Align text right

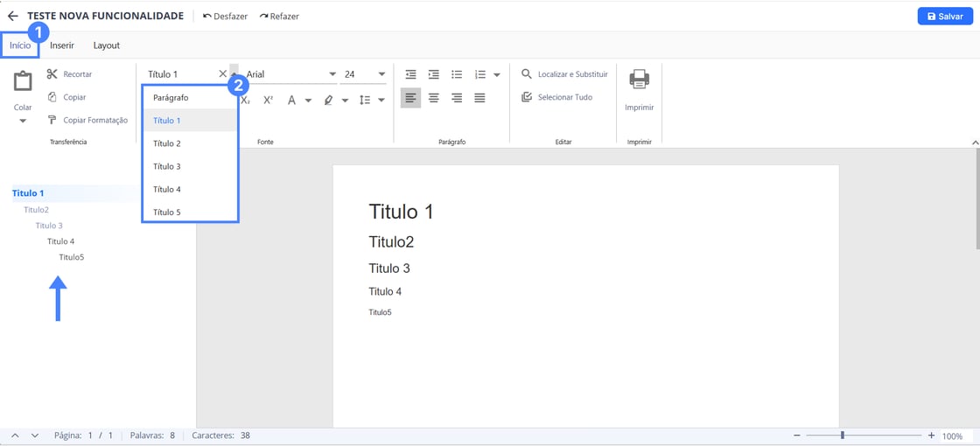click(x=457, y=97)
